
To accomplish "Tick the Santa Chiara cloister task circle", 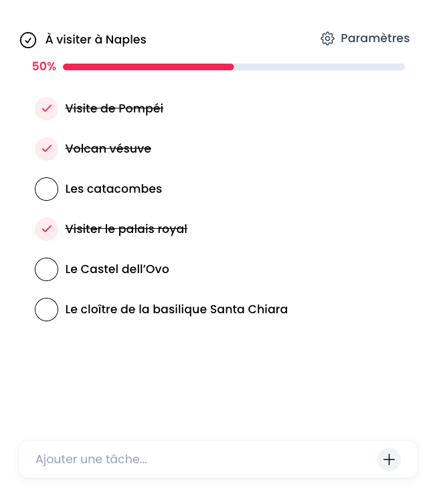I will click(47, 309).
